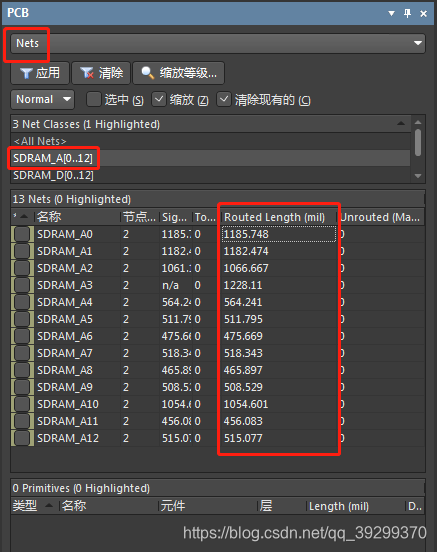This screenshot has height=552, width=437.
Task: Toggle color checkbox for SDRAM_A6
Action: (x=22, y=336)
